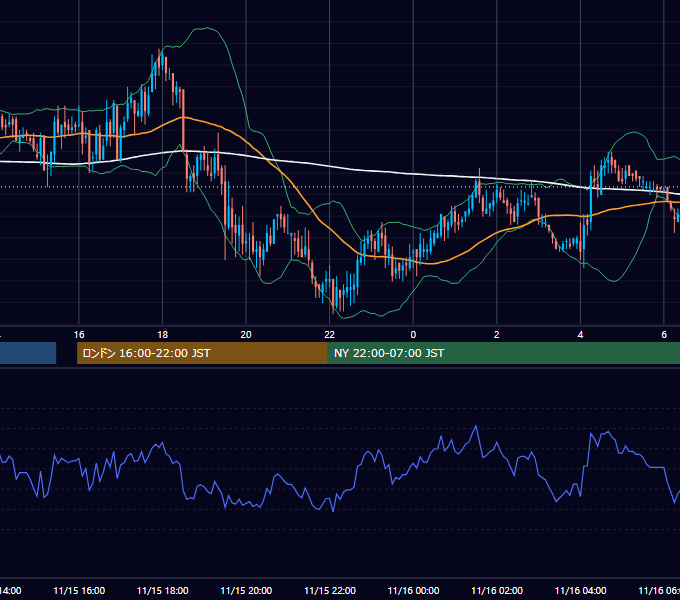Click the 11/15 16:00 time axis label

click(79, 590)
